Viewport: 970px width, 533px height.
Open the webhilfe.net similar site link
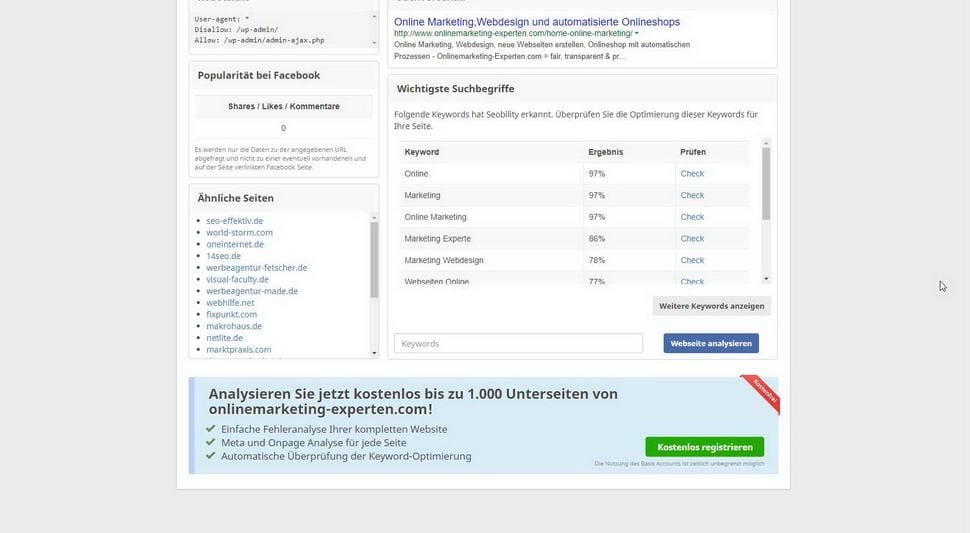click(230, 303)
